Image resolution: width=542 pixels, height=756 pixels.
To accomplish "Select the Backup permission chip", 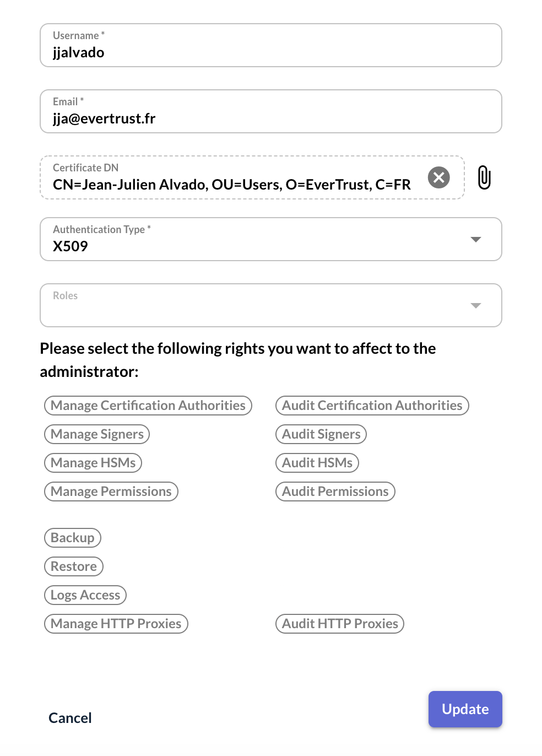I will coord(72,537).
